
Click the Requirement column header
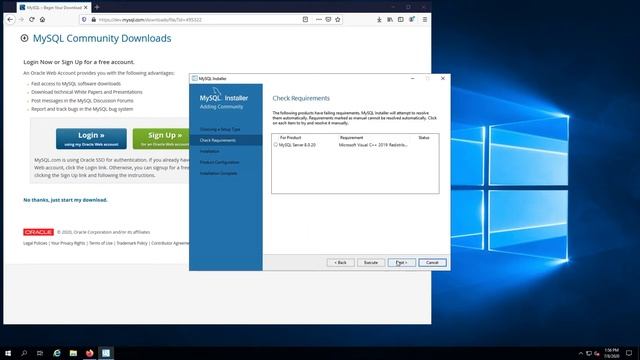[x=351, y=138]
